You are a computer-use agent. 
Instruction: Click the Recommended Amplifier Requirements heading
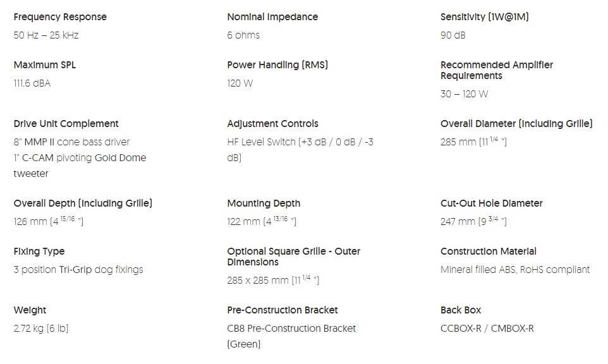[x=497, y=70]
